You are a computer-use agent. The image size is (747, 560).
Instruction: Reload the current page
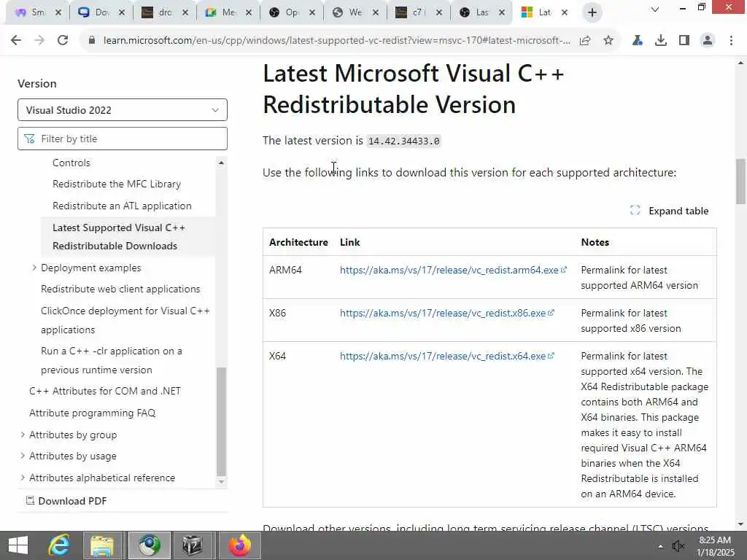pos(63,41)
